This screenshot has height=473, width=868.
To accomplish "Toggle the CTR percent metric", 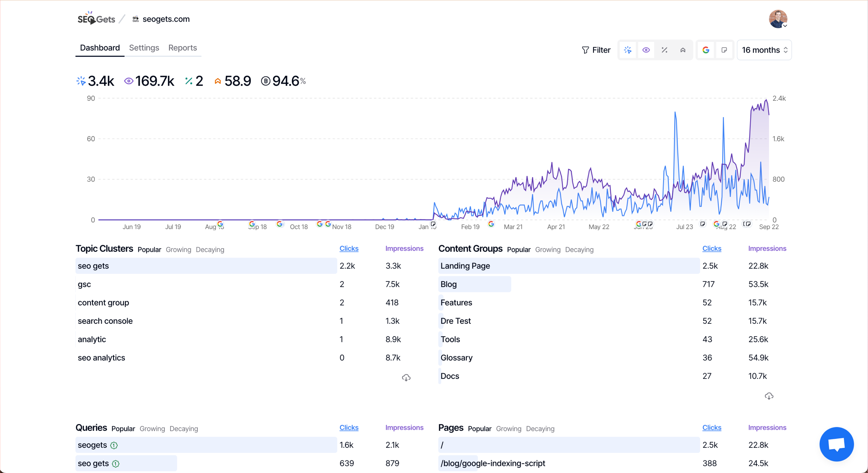I will coord(664,50).
